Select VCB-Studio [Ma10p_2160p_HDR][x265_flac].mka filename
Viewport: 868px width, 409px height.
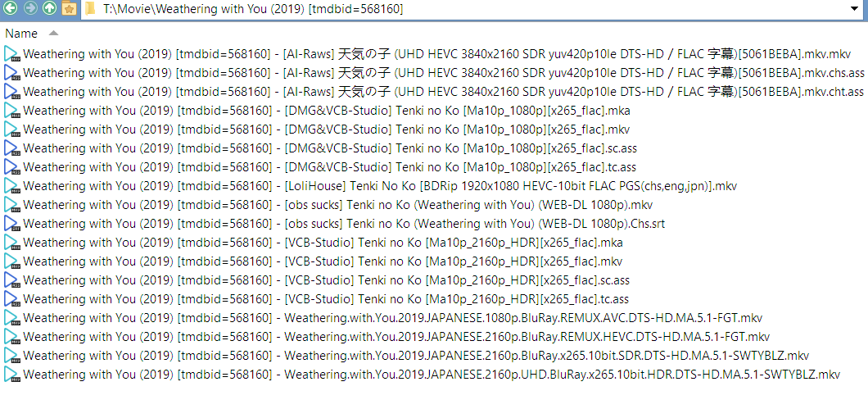323,243
